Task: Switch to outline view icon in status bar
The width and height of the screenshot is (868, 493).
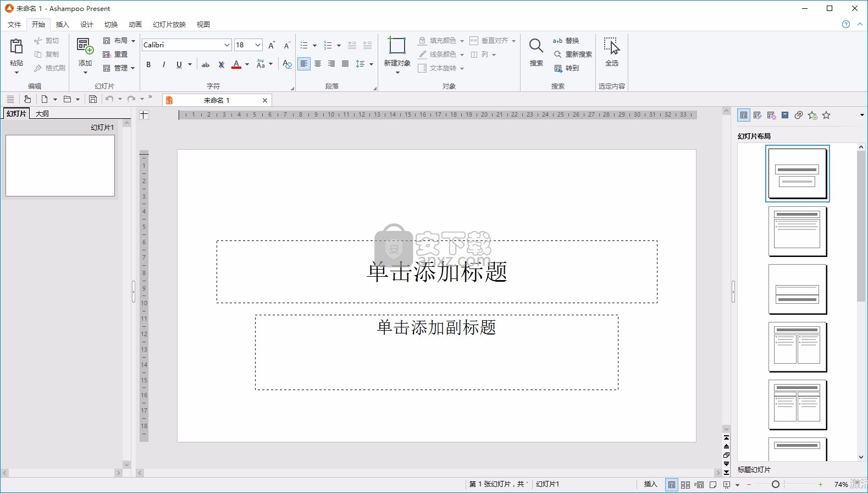Action: coord(699,485)
